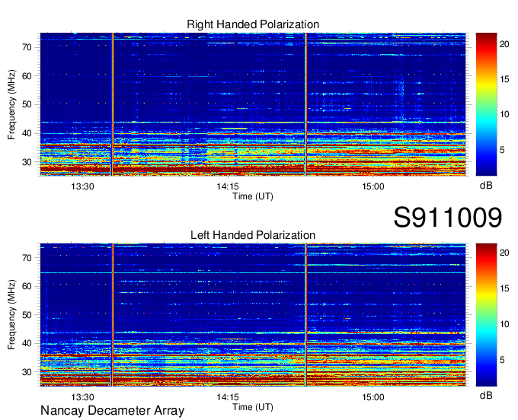Screen dimensions: 518x420
Task: Click the '10' value on bottom color bar scale
Action: coord(504,325)
